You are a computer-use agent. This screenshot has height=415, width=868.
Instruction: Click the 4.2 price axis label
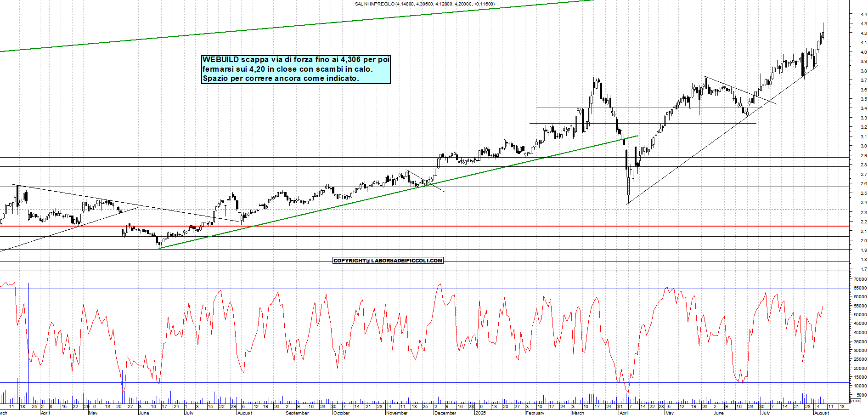[x=864, y=33]
